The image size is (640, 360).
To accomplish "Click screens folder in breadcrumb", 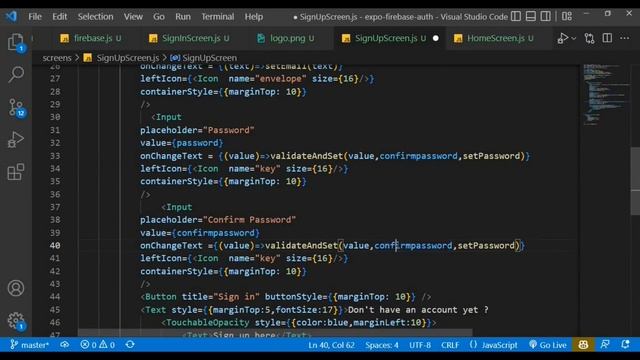I will [57, 58].
